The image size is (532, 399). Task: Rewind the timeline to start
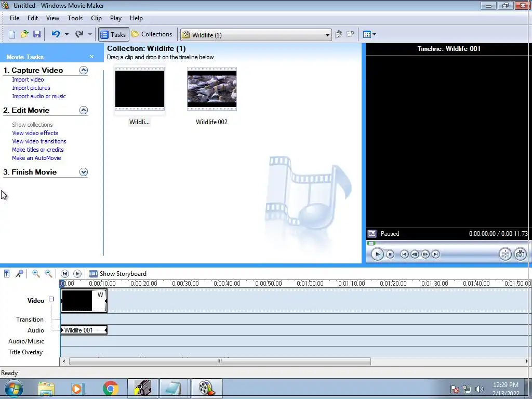pos(65,273)
